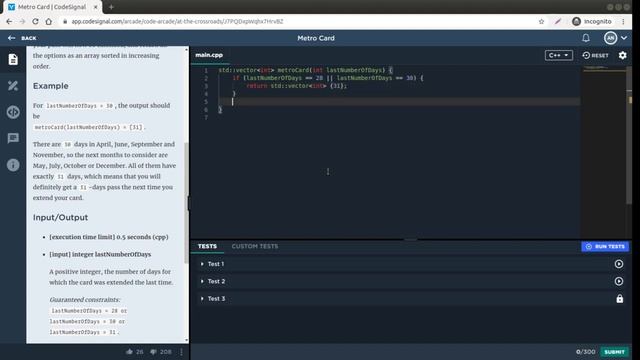Image resolution: width=640 pixels, height=360 pixels.
Task: Open editor settings gear icon
Action: click(622, 55)
